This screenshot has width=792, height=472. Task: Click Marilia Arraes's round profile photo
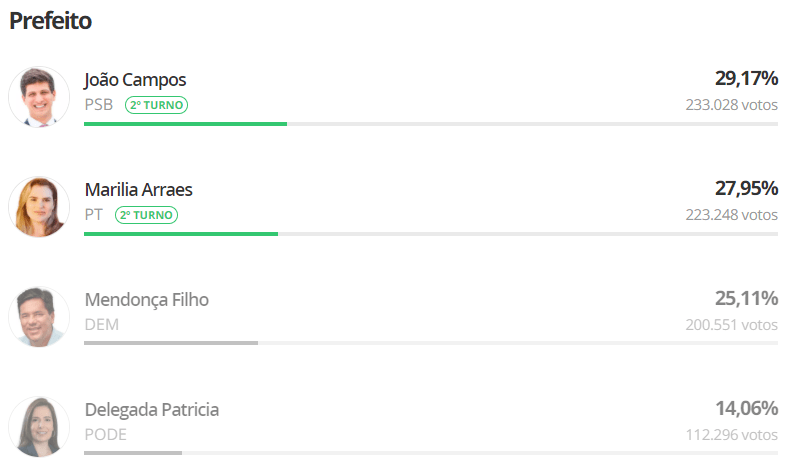pos(39,207)
